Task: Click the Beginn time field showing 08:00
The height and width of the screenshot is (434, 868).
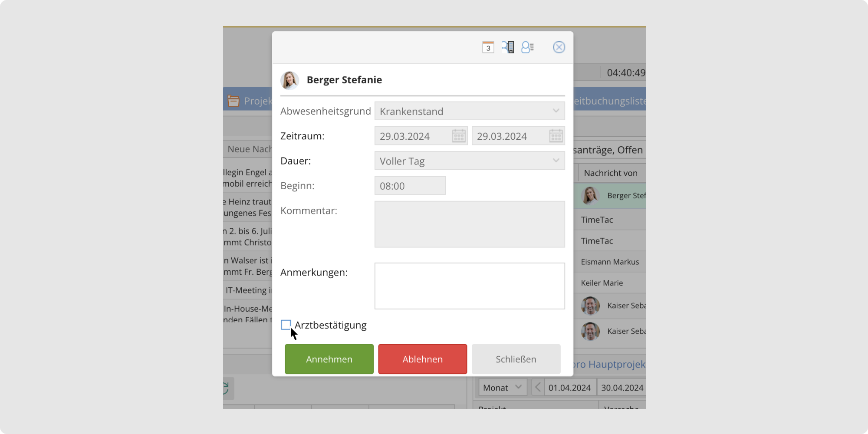Action: point(410,186)
